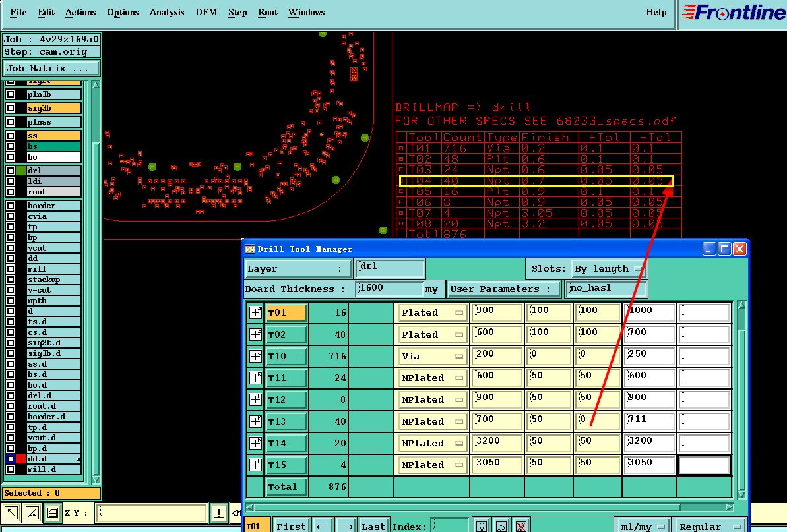787x532 pixels.
Task: Expand the T02 row plus icon
Action: (255, 334)
